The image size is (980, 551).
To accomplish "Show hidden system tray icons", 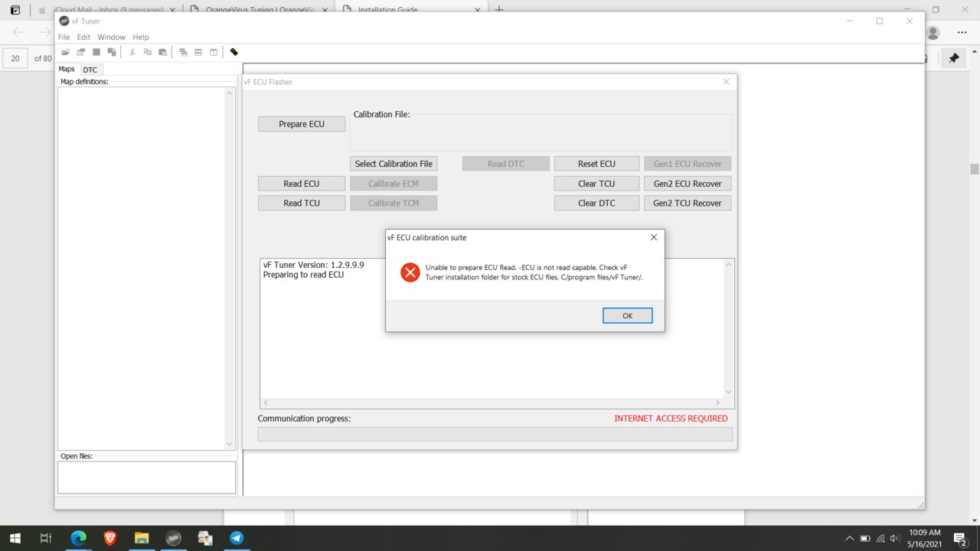I will click(849, 538).
